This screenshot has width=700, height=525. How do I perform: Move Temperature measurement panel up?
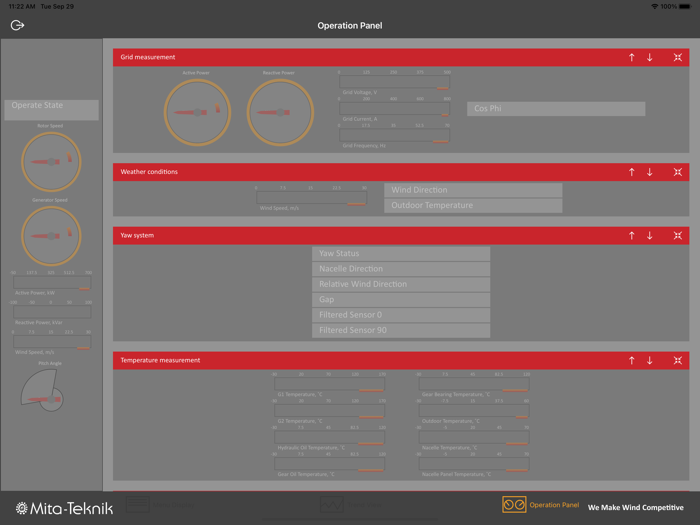(x=631, y=361)
